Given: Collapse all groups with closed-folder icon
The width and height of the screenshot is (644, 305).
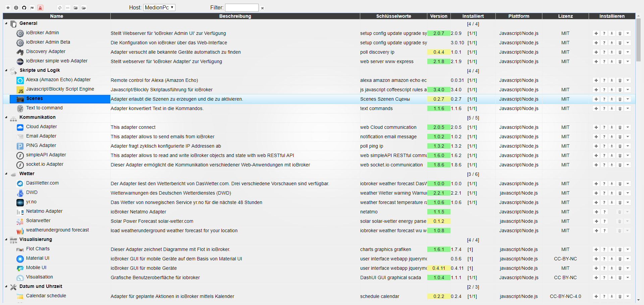Looking at the screenshot, I should click(x=76, y=8).
